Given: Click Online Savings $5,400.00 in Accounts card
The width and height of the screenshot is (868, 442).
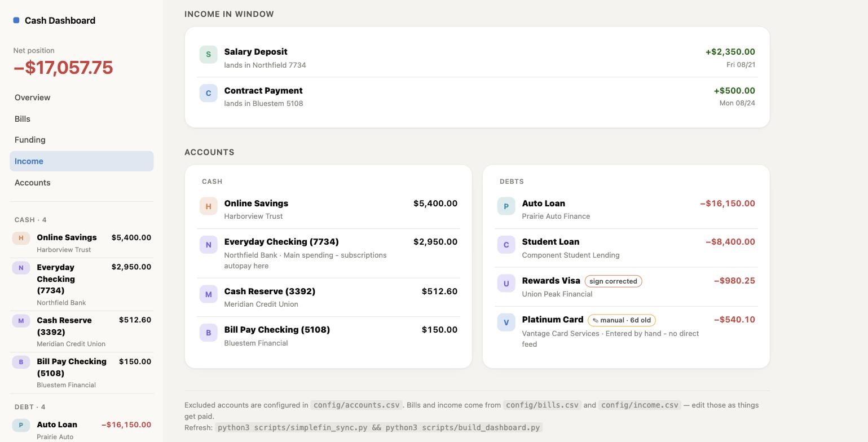Looking at the screenshot, I should click(x=435, y=204).
